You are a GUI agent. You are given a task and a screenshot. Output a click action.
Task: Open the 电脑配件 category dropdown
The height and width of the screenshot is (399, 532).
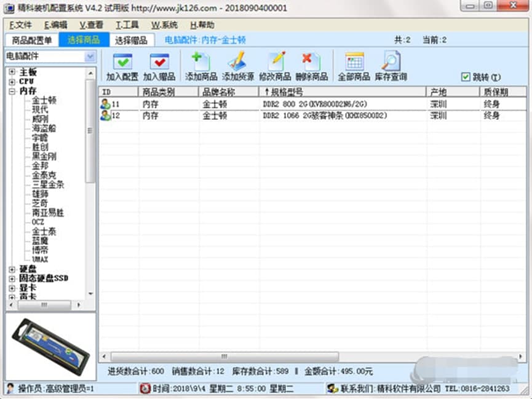click(90, 57)
